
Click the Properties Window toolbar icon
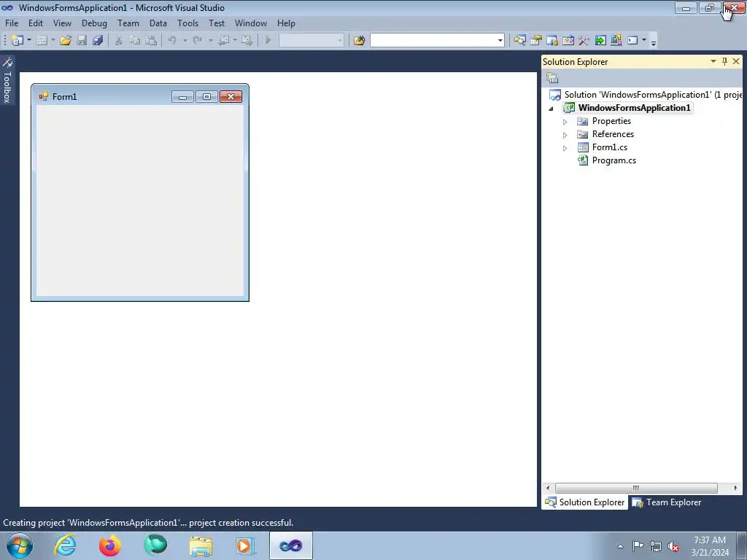coord(536,41)
